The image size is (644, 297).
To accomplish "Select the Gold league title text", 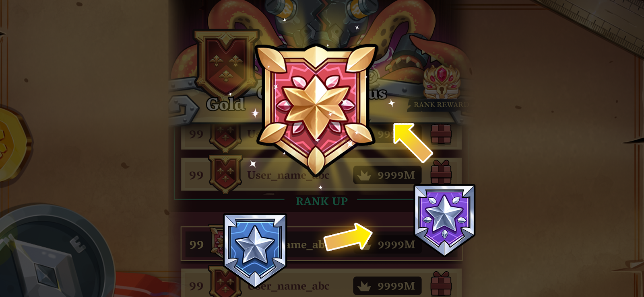I will pos(225,104).
